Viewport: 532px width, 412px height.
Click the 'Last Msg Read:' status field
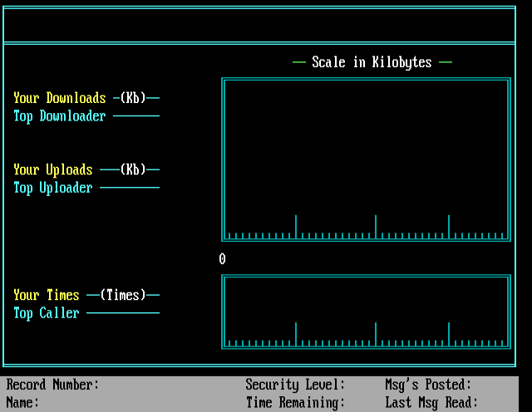coord(431,403)
